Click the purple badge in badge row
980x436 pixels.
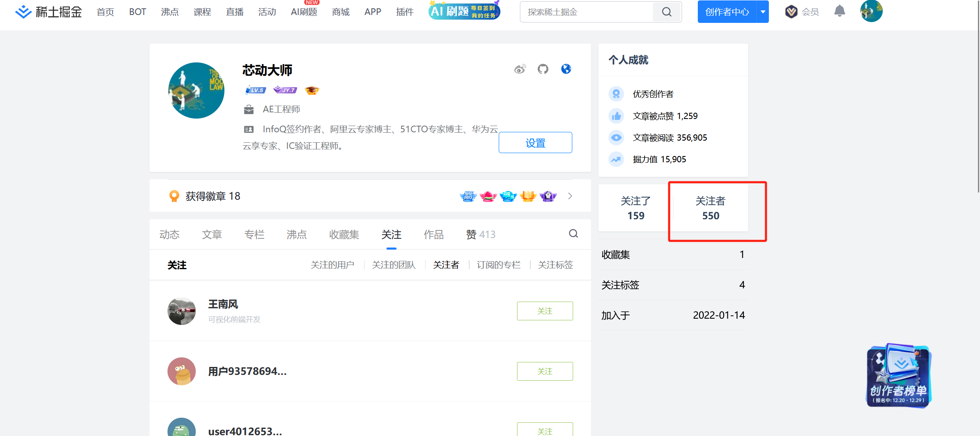coord(548,196)
